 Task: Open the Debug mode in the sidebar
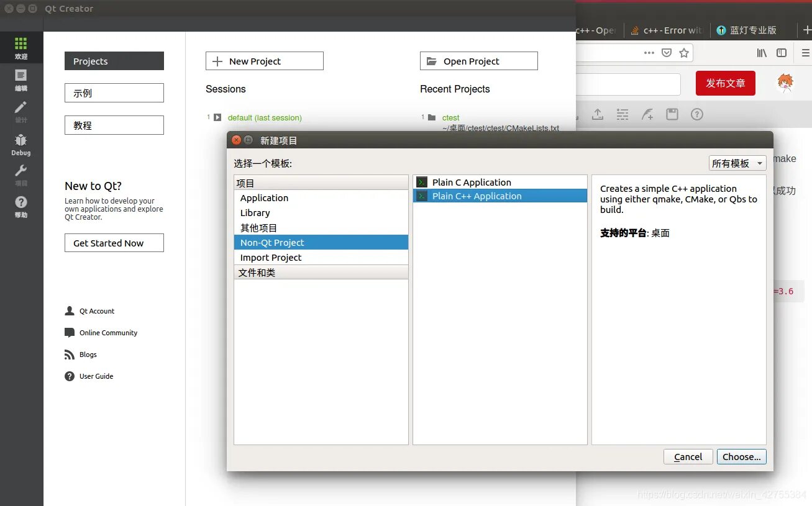coord(21,145)
